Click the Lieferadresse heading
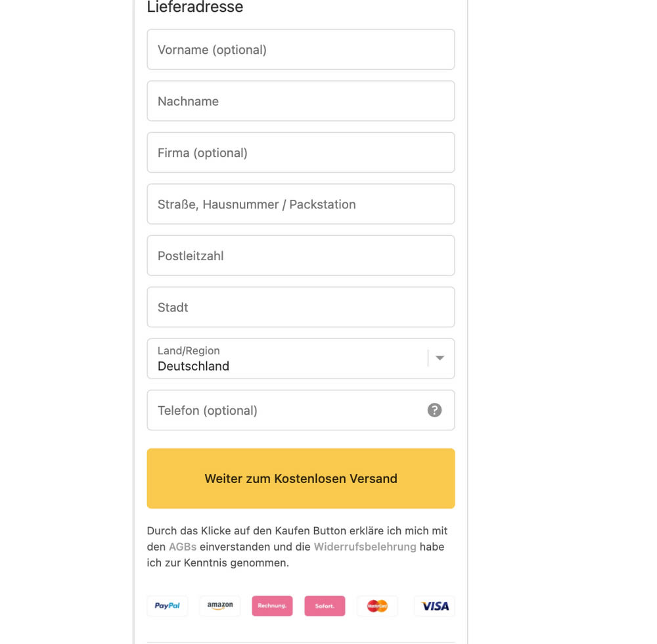Screen dimensions: 657x644 [195, 7]
